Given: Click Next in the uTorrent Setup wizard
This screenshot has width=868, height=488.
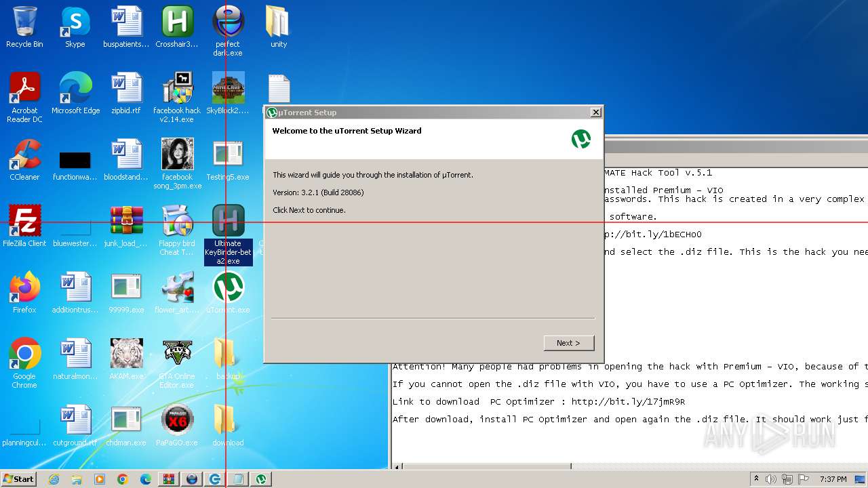Looking at the screenshot, I should 569,343.
